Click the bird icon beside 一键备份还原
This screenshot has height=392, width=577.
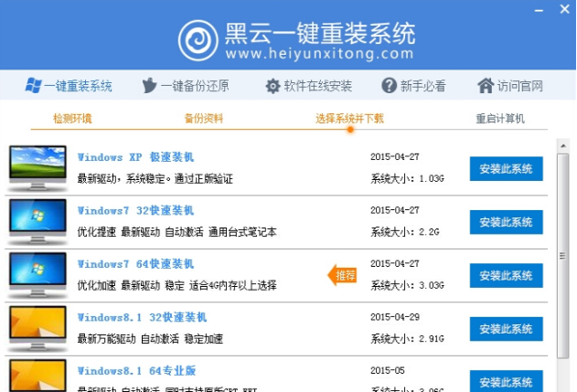click(x=150, y=86)
